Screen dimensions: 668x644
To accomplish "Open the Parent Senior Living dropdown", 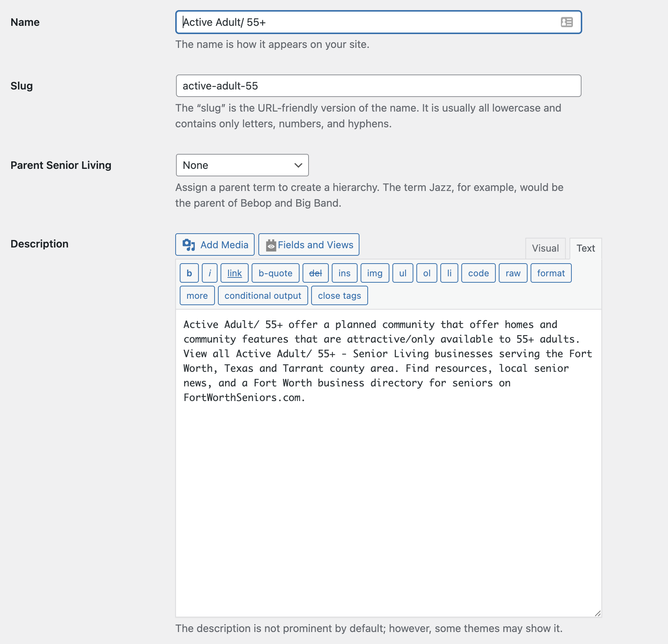I will [242, 165].
